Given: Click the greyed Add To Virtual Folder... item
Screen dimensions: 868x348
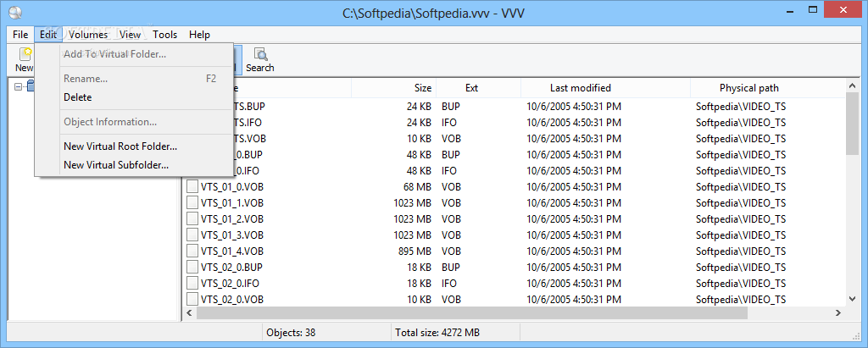Looking at the screenshot, I should (x=134, y=54).
